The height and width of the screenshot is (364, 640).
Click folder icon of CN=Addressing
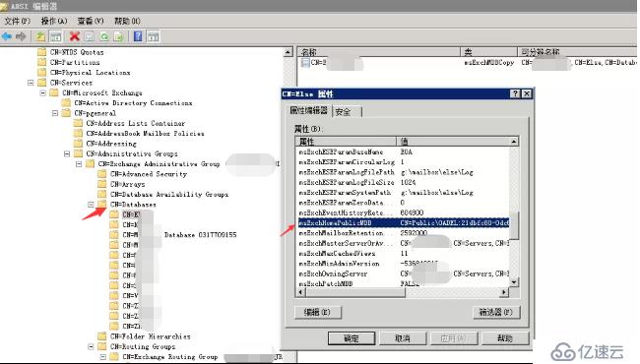coord(78,144)
